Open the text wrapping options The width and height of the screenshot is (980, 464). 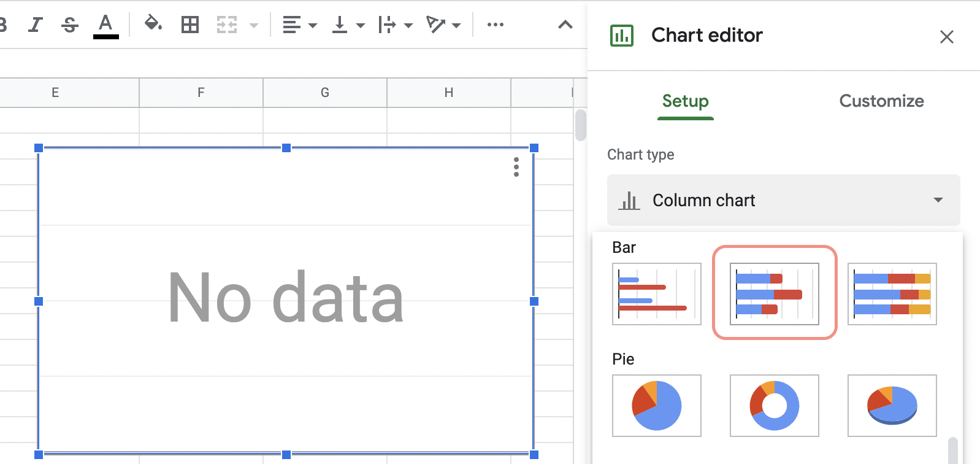click(x=395, y=25)
